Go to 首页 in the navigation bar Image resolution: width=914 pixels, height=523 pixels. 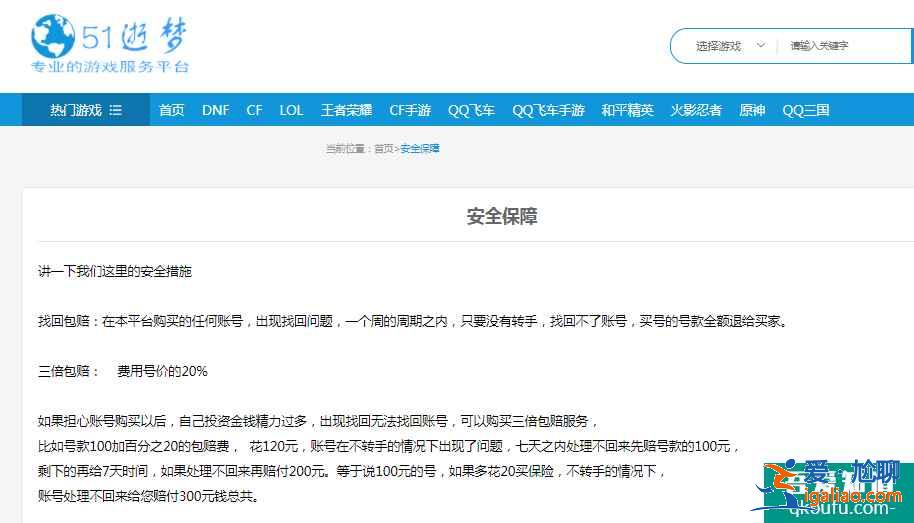(x=171, y=110)
